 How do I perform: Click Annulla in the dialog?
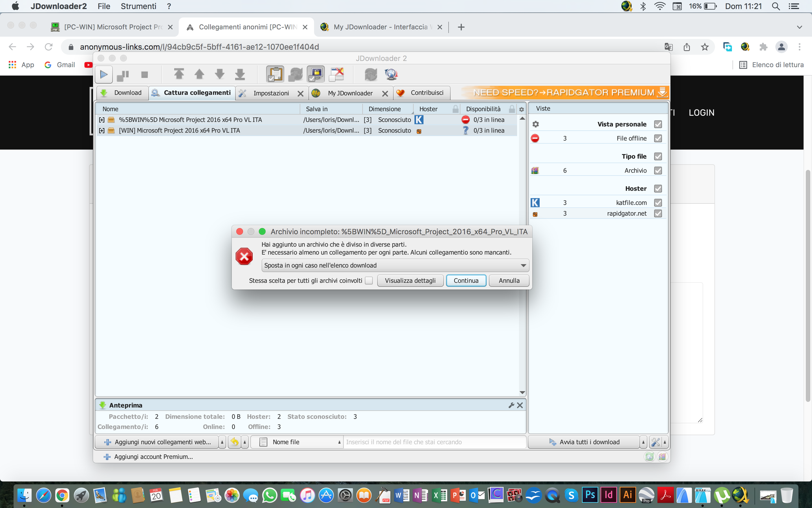[509, 281]
